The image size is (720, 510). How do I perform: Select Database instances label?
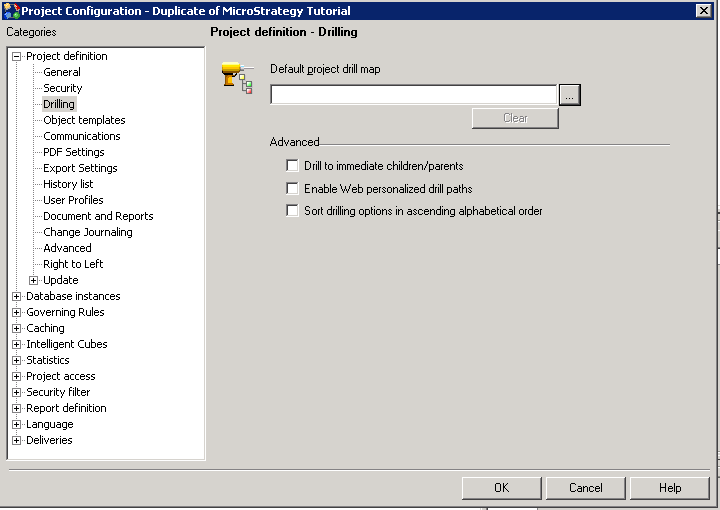point(73,297)
